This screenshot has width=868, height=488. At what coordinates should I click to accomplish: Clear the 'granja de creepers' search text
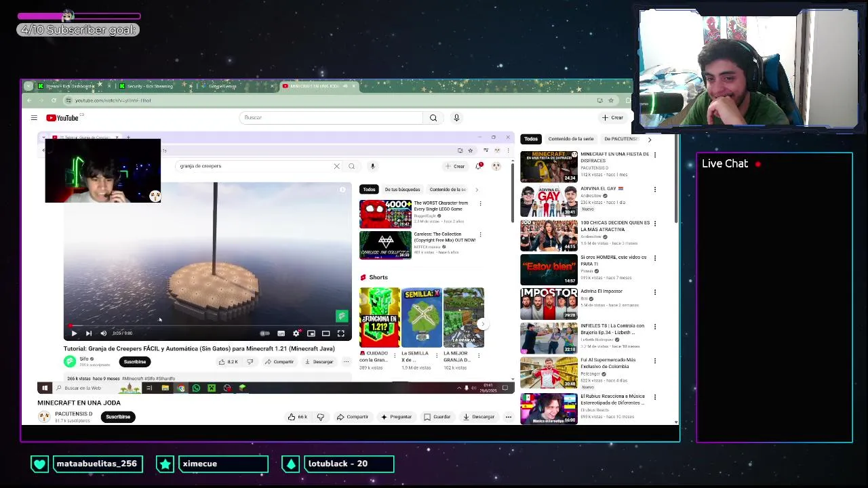point(336,166)
